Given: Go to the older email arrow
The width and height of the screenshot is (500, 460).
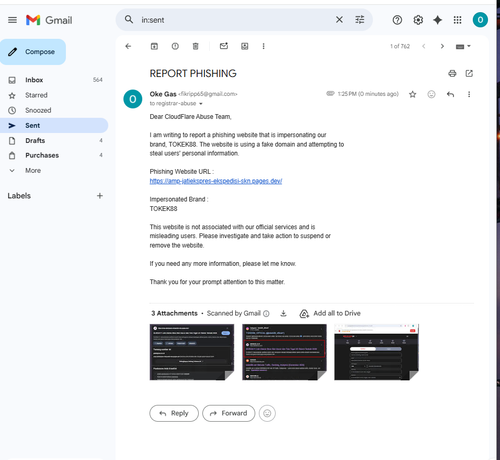Looking at the screenshot, I should [442, 46].
